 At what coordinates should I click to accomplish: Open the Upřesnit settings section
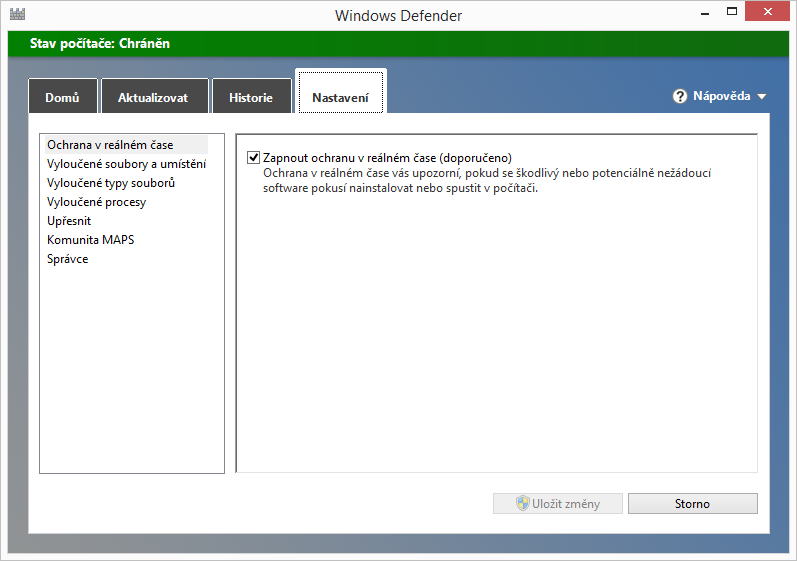pyautogui.click(x=69, y=221)
